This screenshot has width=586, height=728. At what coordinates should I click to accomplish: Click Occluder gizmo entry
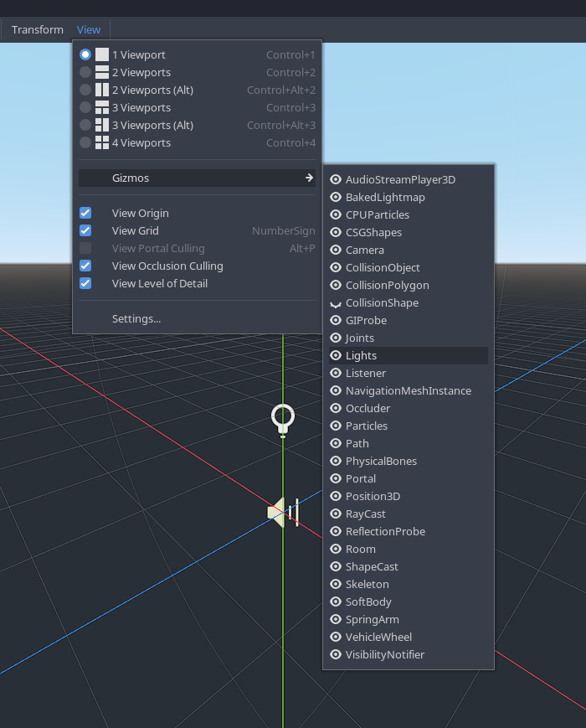(x=409, y=409)
